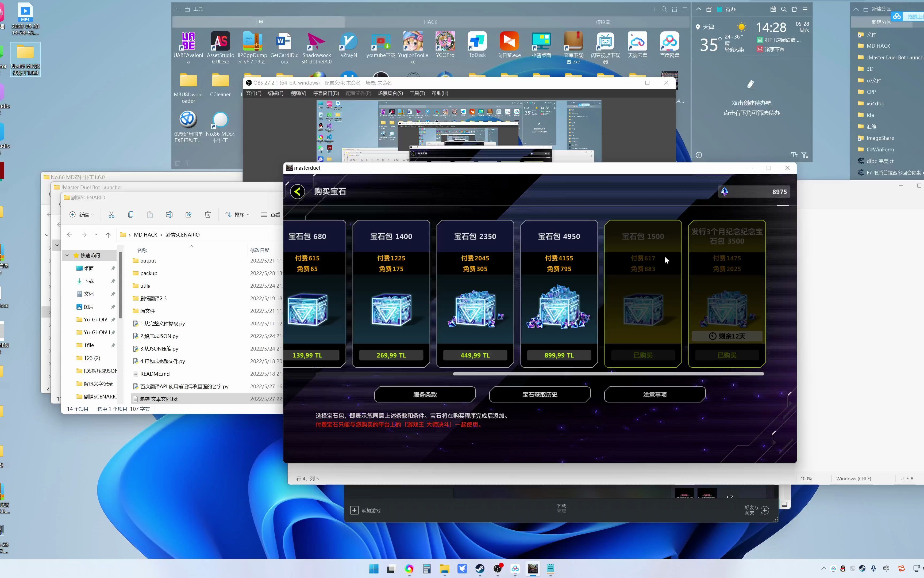Screen dimensions: 924x578
Task: Open 百度网盘 shortcut
Action: pyautogui.click(x=669, y=44)
